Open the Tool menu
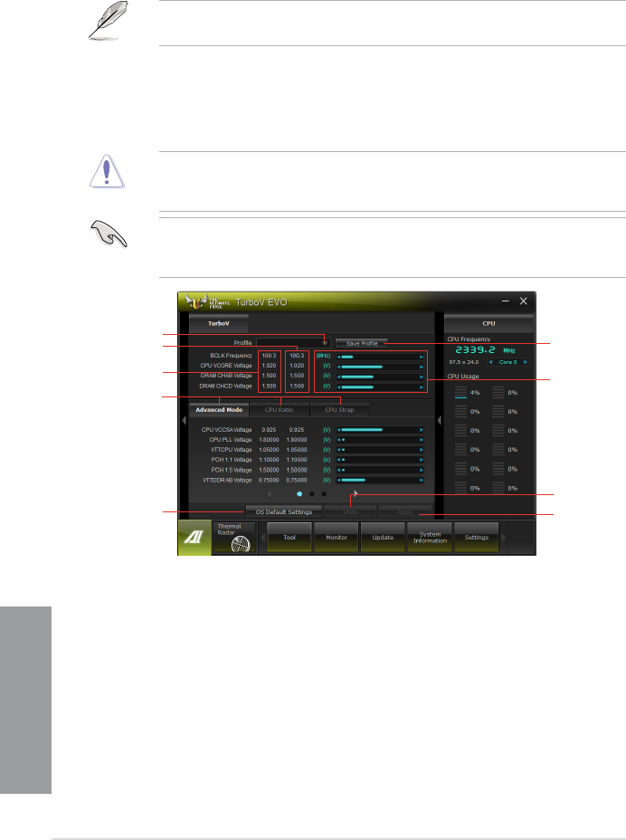The image size is (626, 840). coord(289,538)
